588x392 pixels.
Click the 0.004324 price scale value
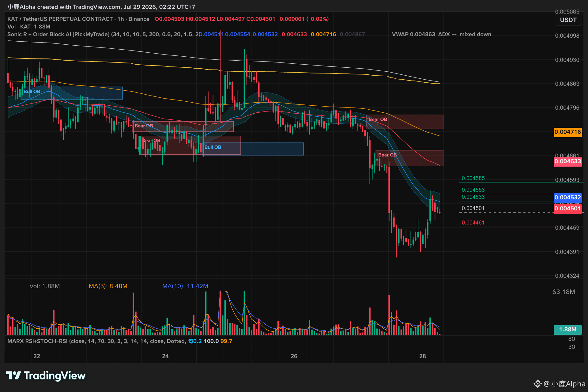[567, 276]
